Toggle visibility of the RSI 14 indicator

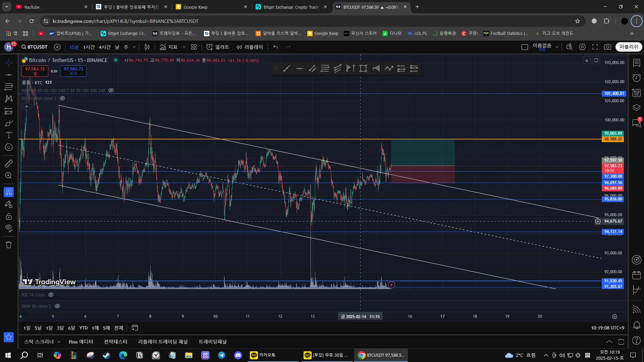coord(51,295)
